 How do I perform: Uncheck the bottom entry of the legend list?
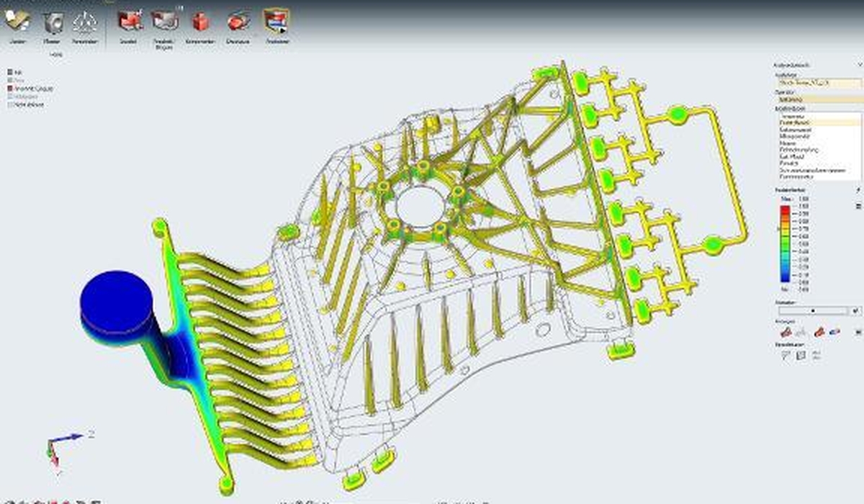tap(9, 104)
